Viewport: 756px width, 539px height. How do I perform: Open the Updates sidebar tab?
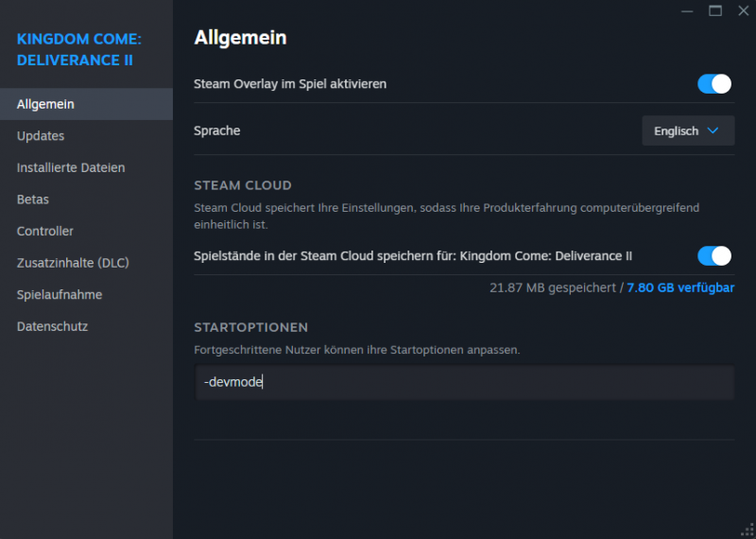[86, 136]
